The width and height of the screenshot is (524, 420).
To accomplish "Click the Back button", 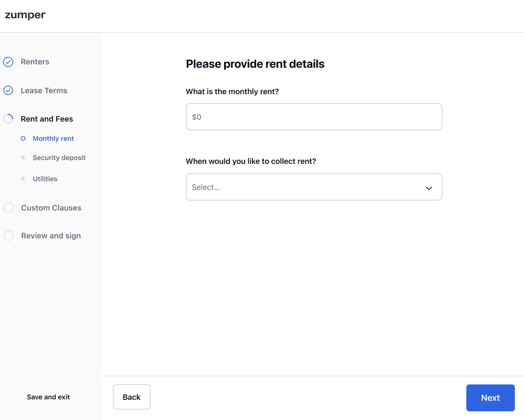I will coord(131,397).
